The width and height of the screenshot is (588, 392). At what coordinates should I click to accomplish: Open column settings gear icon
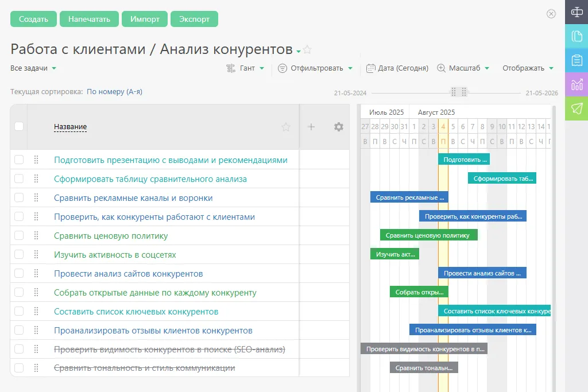pyautogui.click(x=339, y=127)
